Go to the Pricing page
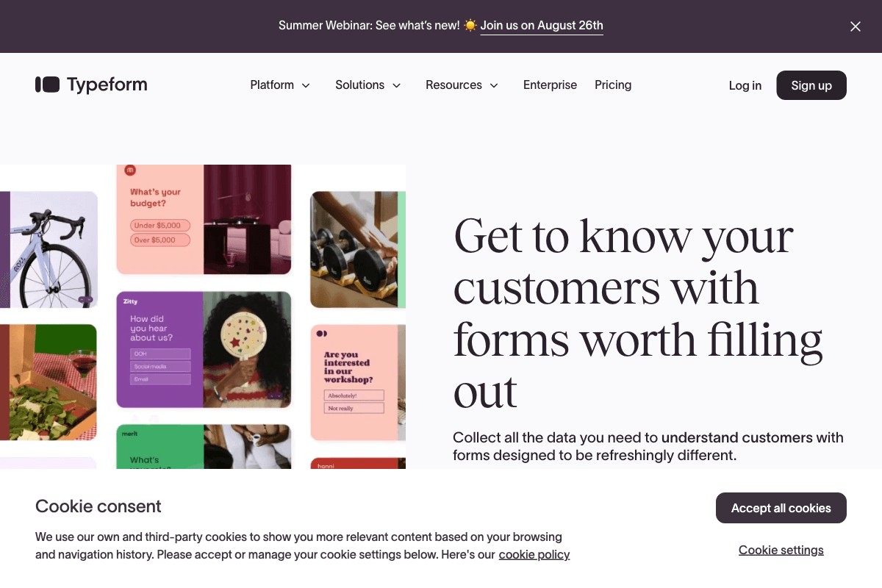Viewport: 882px width, 588px height. pos(613,85)
